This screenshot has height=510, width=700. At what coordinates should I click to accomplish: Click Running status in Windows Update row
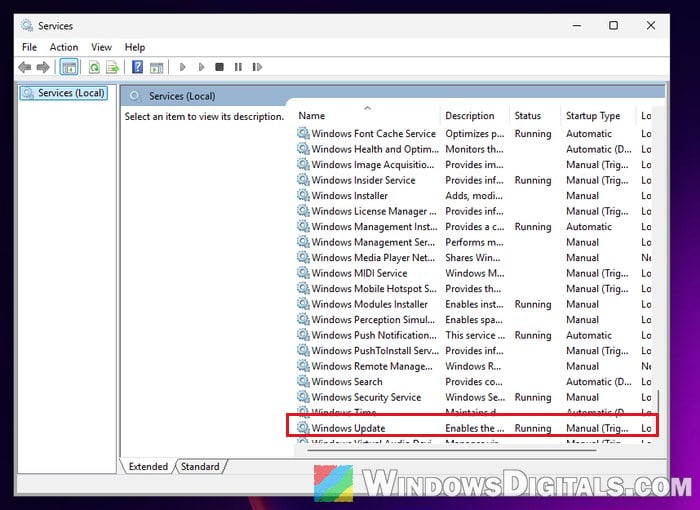coord(533,428)
